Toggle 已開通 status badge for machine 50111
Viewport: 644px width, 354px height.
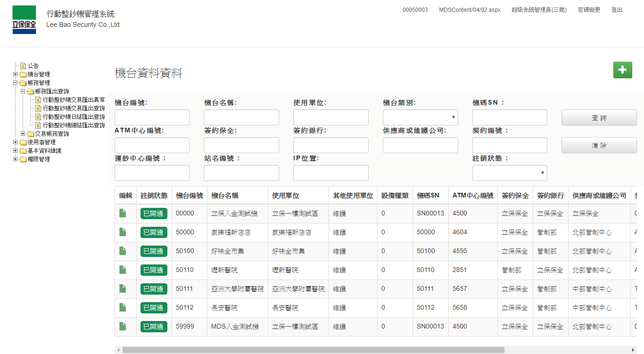pos(154,289)
